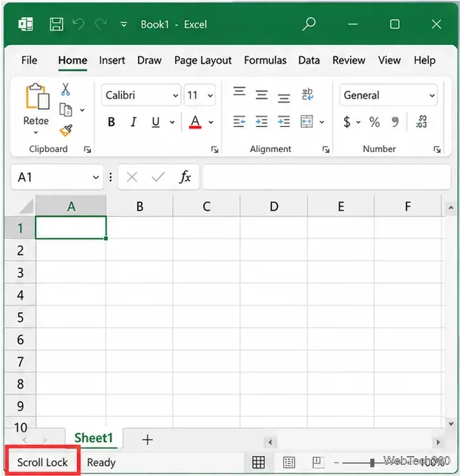Toggle bold formatting
460x476 pixels.
(x=111, y=122)
